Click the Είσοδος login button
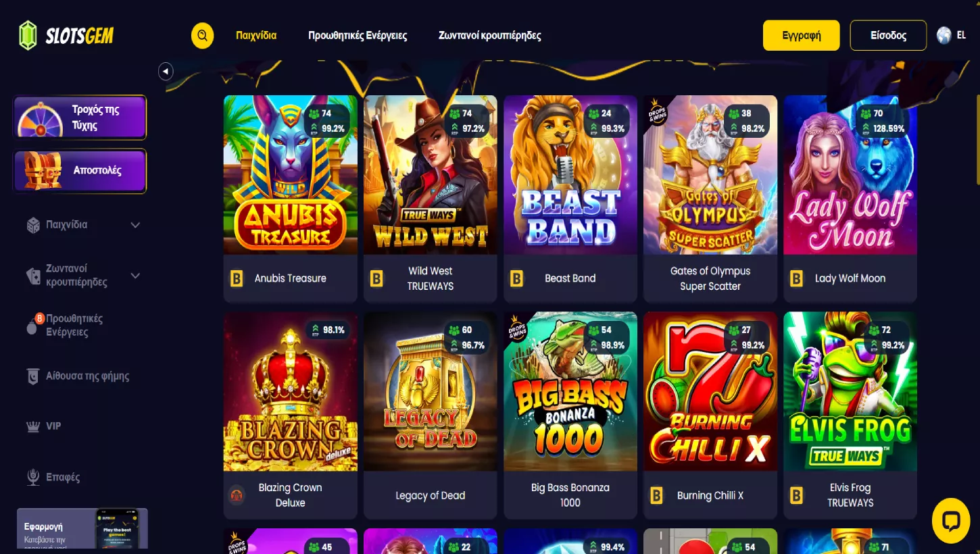The height and width of the screenshot is (554, 980). [x=888, y=35]
